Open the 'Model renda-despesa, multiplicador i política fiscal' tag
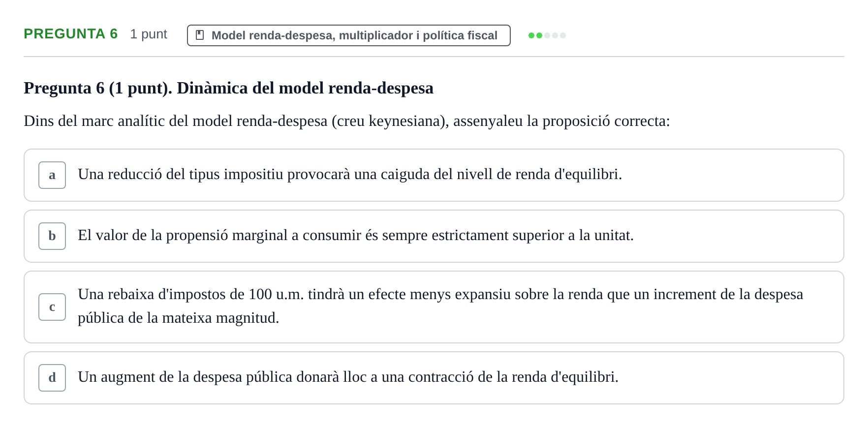Viewport: 868px width, 429px height. [349, 35]
